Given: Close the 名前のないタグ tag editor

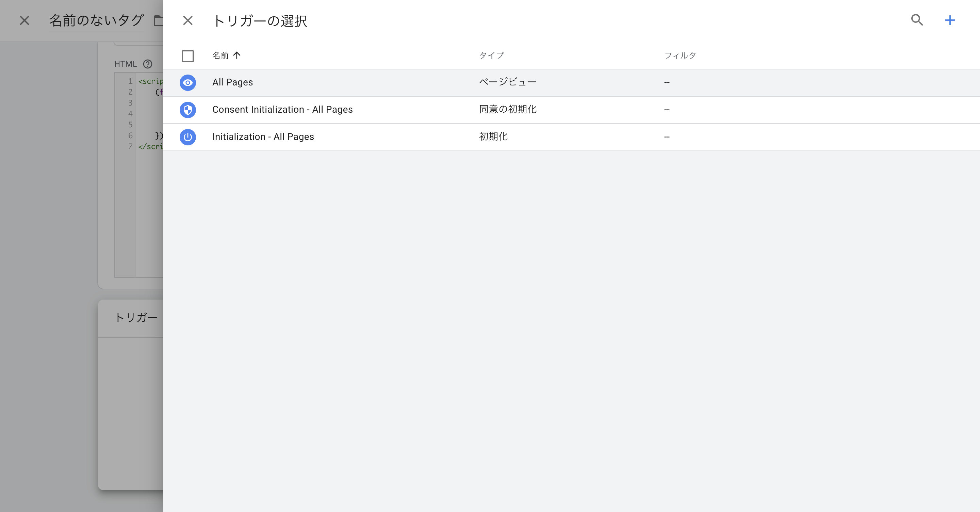Looking at the screenshot, I should pos(24,20).
